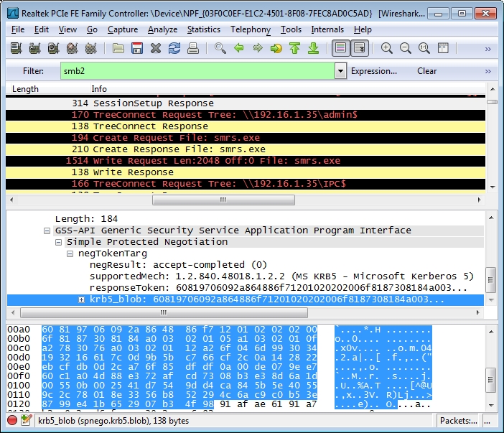
Task: Select Create Request File smrs.exe packet
Action: coord(246,138)
